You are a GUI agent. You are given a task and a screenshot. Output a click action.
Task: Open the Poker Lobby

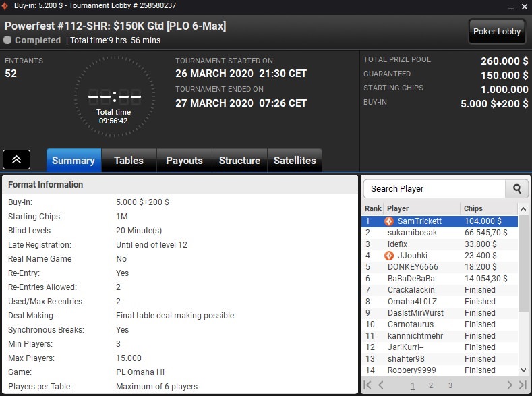coord(497,32)
